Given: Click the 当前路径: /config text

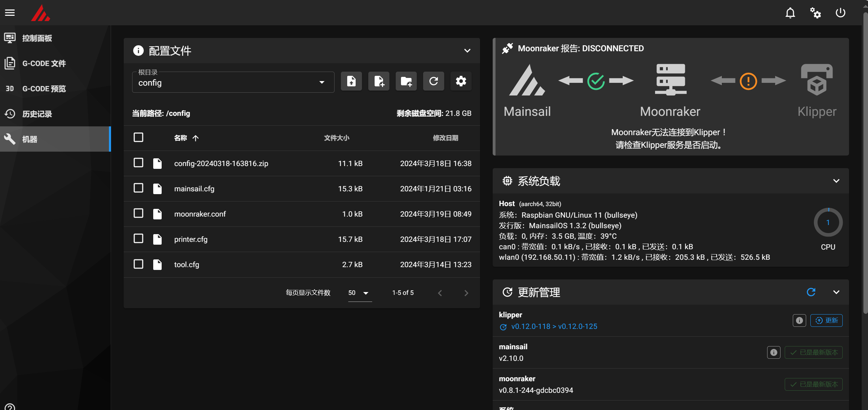Looking at the screenshot, I should point(161,113).
